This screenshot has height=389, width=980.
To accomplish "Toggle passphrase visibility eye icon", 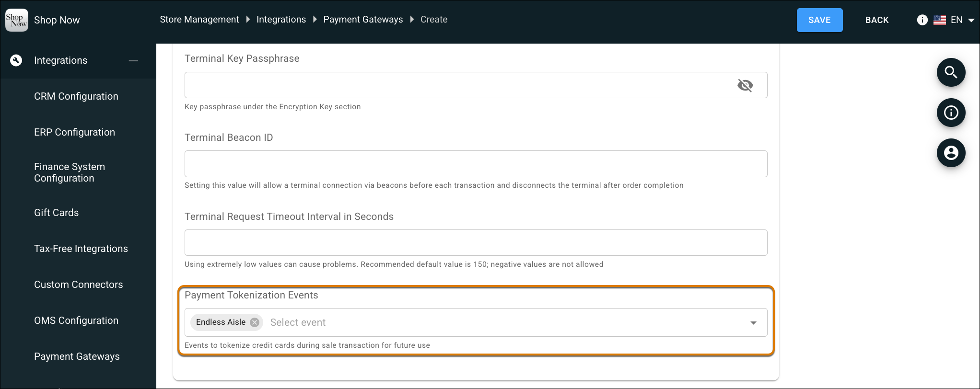I will click(745, 85).
